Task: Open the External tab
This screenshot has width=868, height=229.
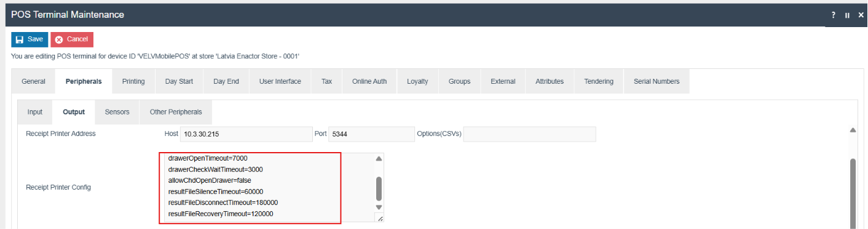Action: tap(503, 81)
